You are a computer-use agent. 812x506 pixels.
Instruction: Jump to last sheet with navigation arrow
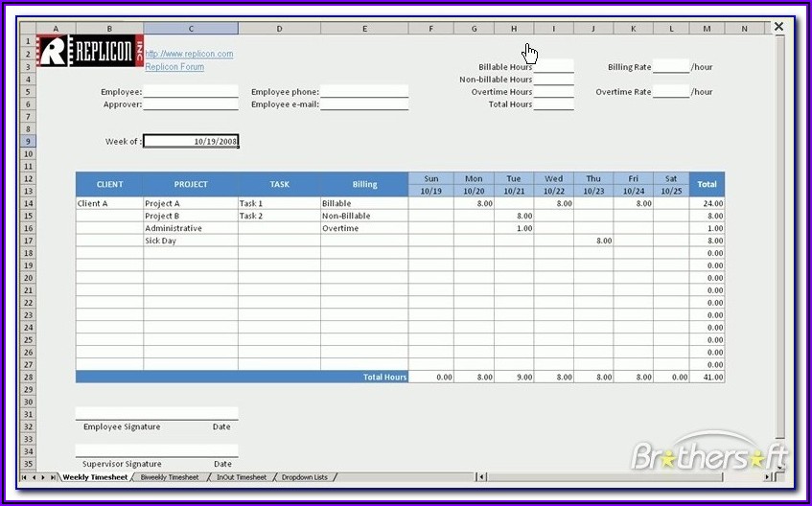[x=54, y=477]
